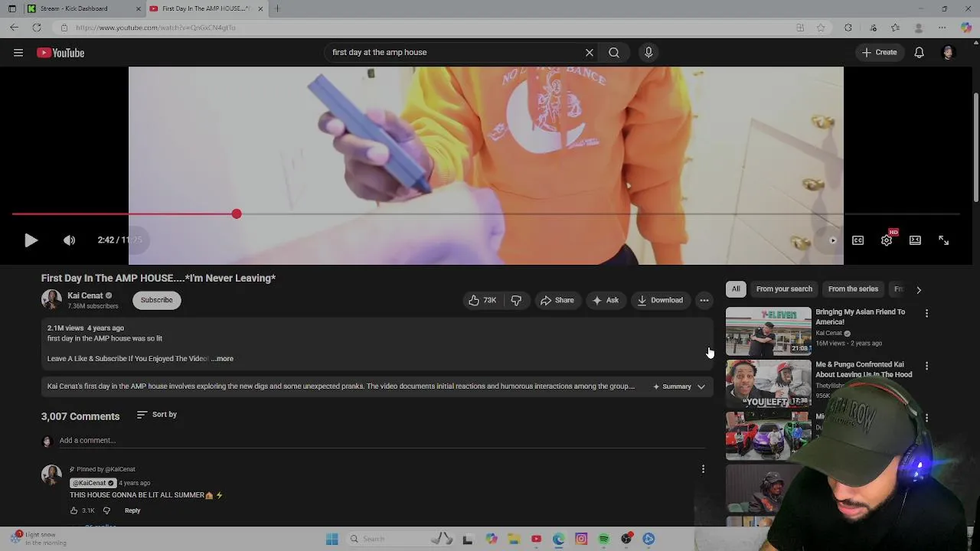Expand the AI Summary chevron
The width and height of the screenshot is (980, 551).
tap(701, 386)
